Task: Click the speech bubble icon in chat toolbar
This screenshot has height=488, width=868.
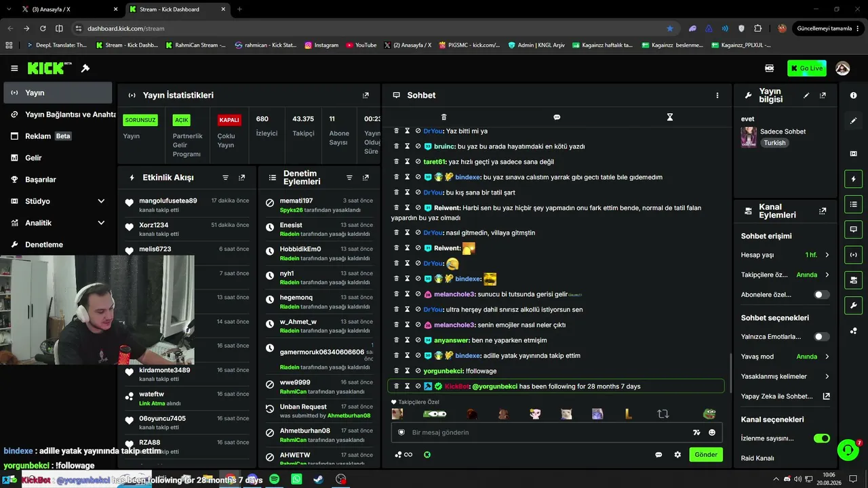Action: pos(557,117)
